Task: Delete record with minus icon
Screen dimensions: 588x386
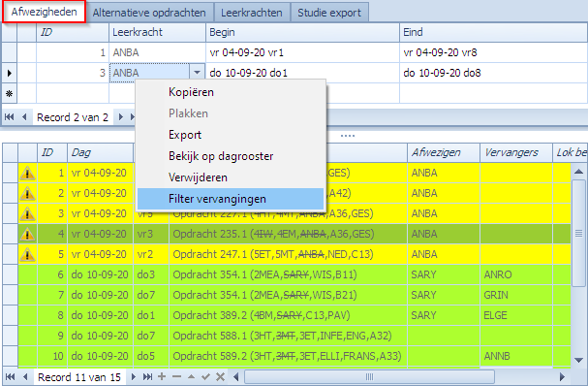Action: click(176, 376)
